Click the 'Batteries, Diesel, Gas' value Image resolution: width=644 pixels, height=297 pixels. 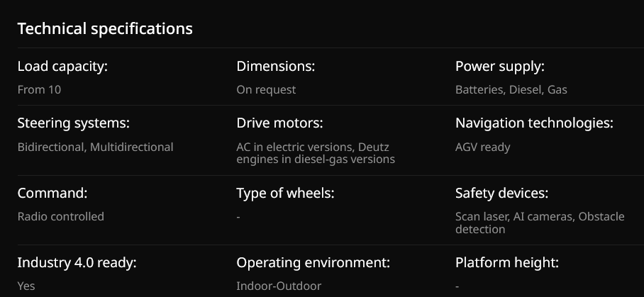(x=511, y=90)
